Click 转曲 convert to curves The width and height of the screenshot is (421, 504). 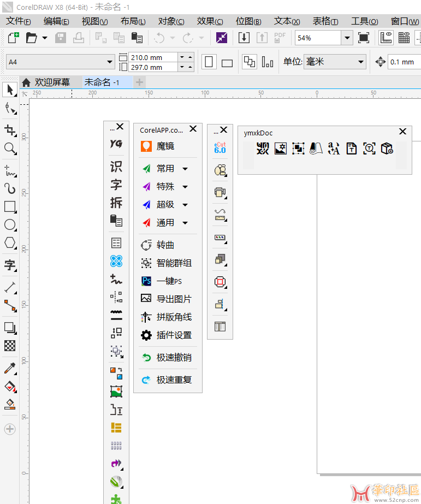(157, 245)
